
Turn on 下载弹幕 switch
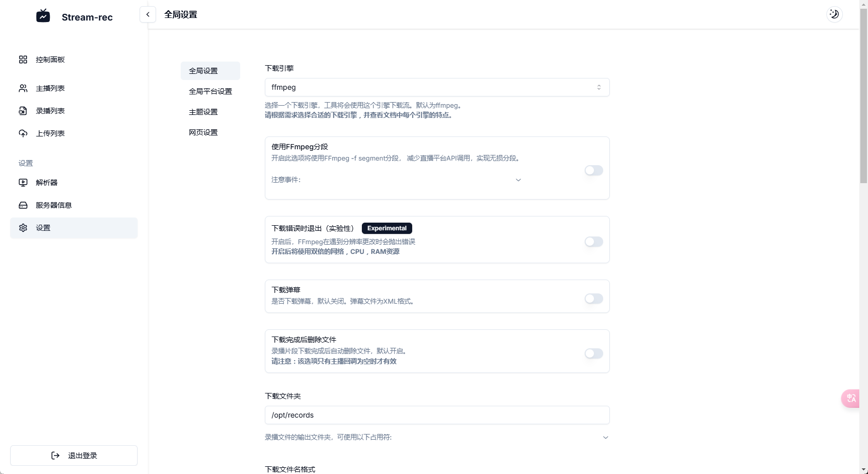click(x=594, y=299)
